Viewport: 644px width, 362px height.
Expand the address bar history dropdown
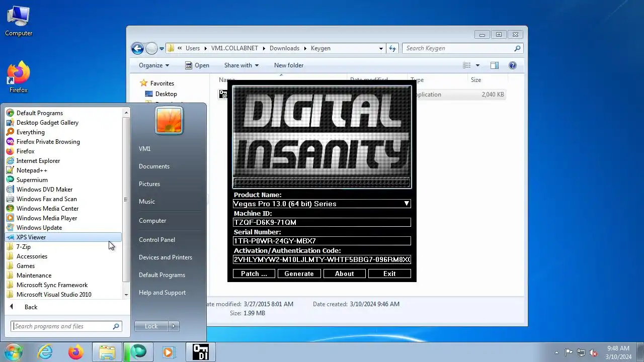pyautogui.click(x=381, y=48)
